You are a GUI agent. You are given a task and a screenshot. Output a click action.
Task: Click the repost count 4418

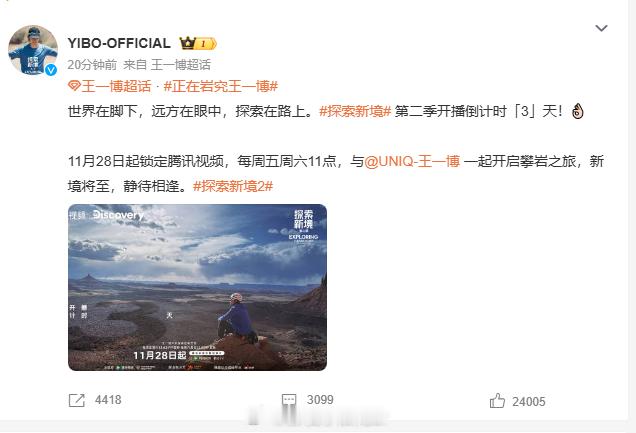[x=108, y=400]
